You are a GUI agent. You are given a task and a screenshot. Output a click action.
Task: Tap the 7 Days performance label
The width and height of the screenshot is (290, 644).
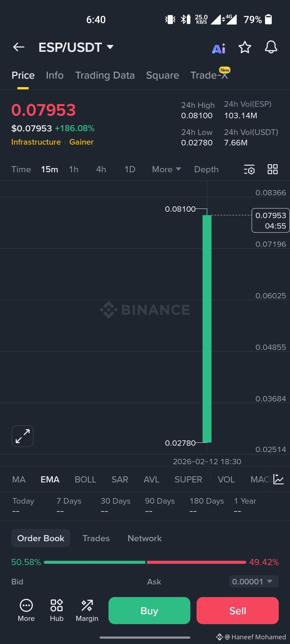click(69, 501)
